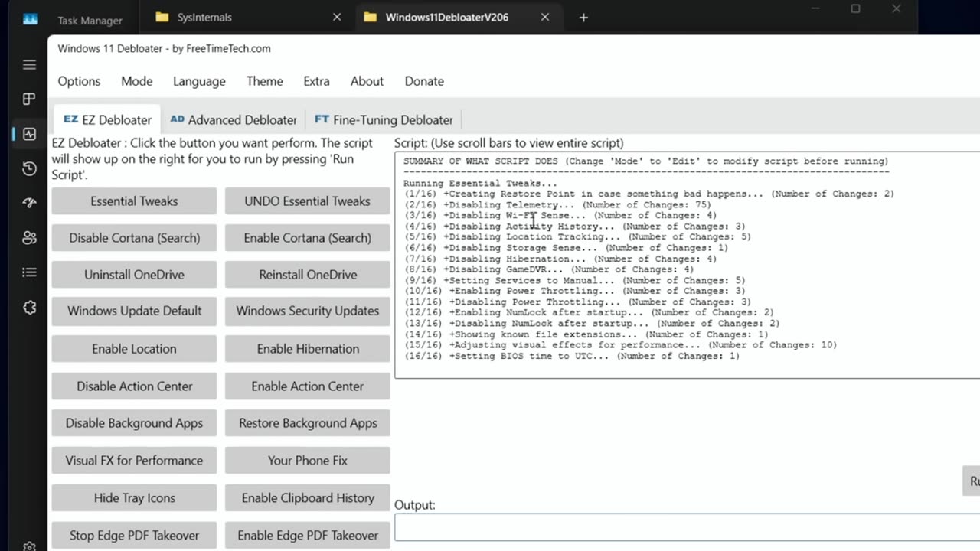Screen dimensions: 980x551
Task: Show the Details list icon
Action: [29, 272]
